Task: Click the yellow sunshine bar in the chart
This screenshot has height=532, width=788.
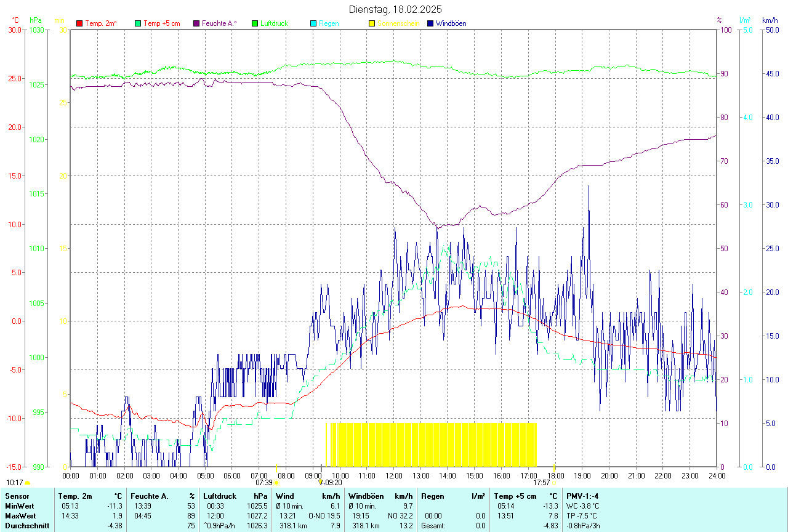Action: [x=431, y=445]
